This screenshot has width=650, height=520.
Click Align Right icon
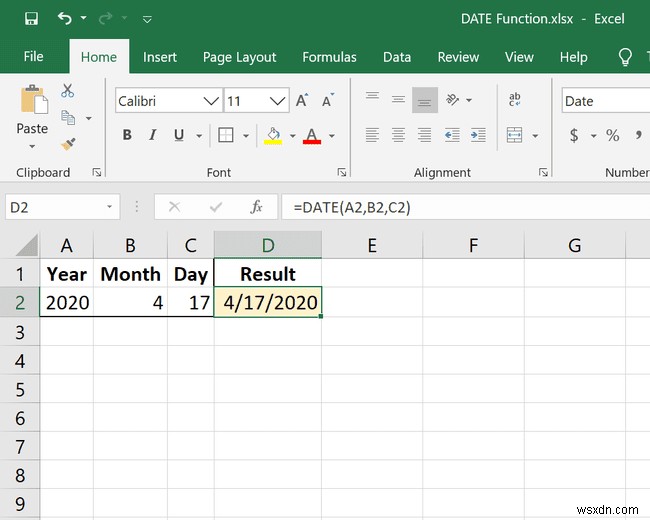[425, 135]
